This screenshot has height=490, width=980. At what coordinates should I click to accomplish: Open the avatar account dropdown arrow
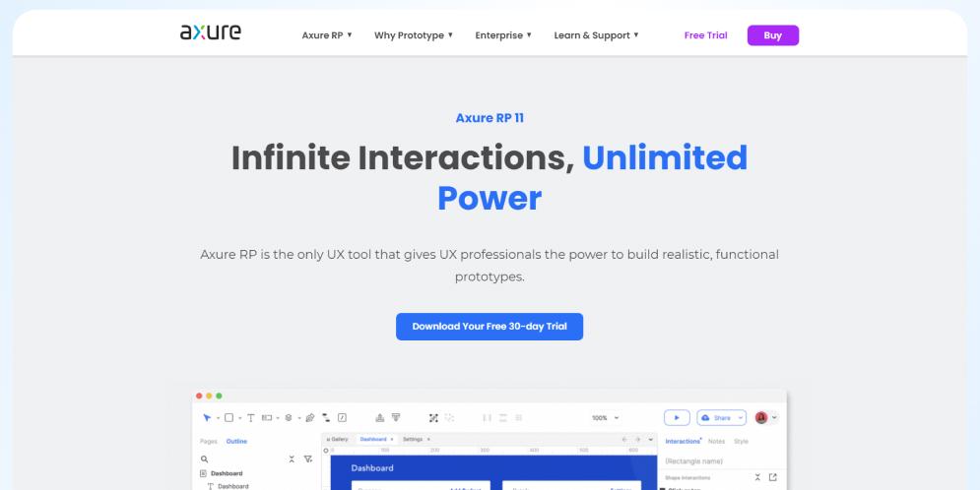click(x=775, y=417)
